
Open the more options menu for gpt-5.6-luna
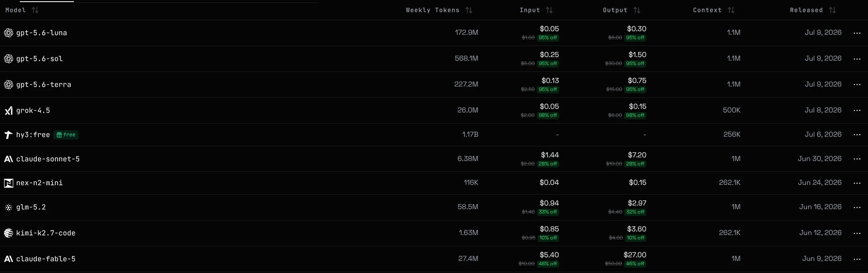point(857,33)
